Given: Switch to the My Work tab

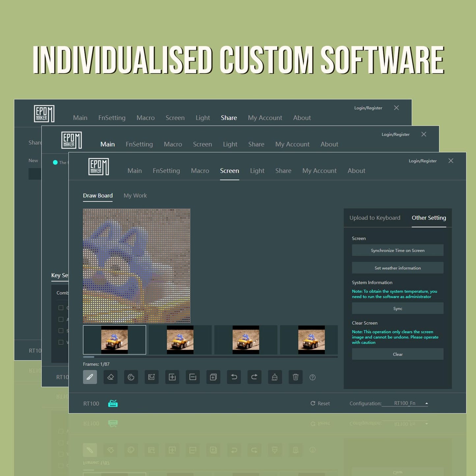Looking at the screenshot, I should (135, 196).
